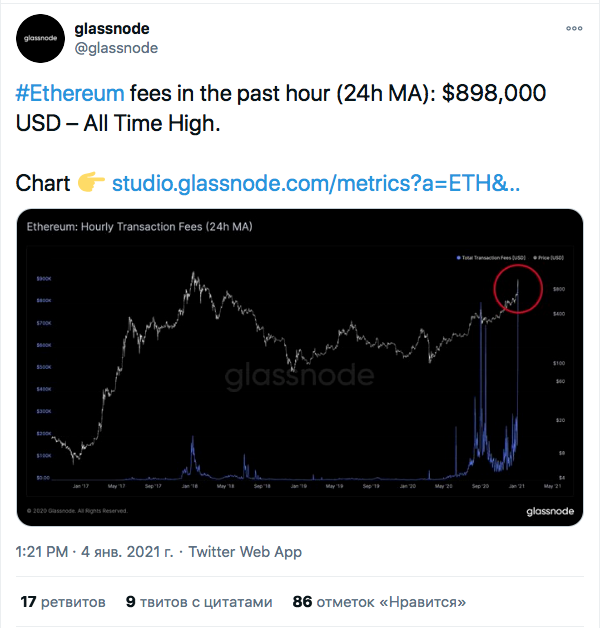Open the tweet's more options menu
The image size is (601, 628).
(x=574, y=29)
